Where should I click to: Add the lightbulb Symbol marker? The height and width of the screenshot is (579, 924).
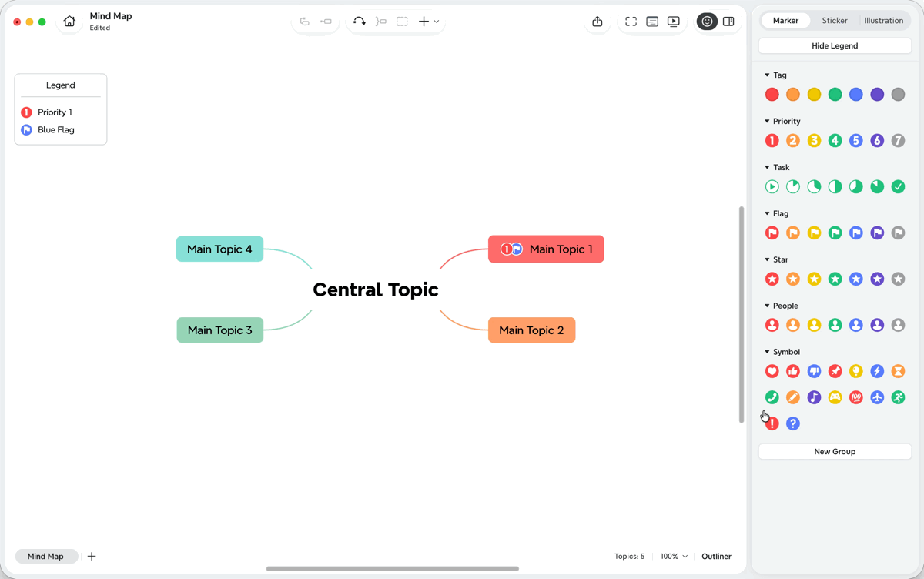(856, 371)
